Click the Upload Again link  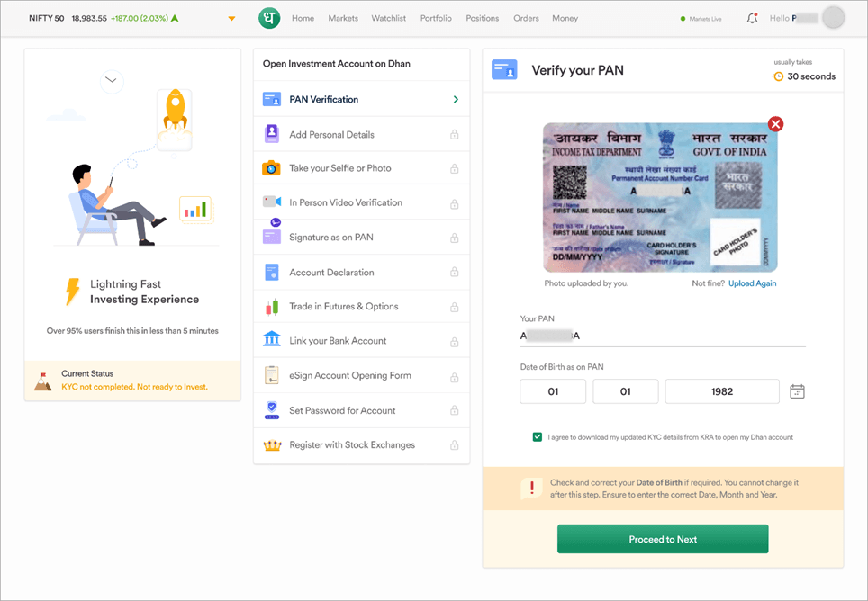tap(752, 283)
